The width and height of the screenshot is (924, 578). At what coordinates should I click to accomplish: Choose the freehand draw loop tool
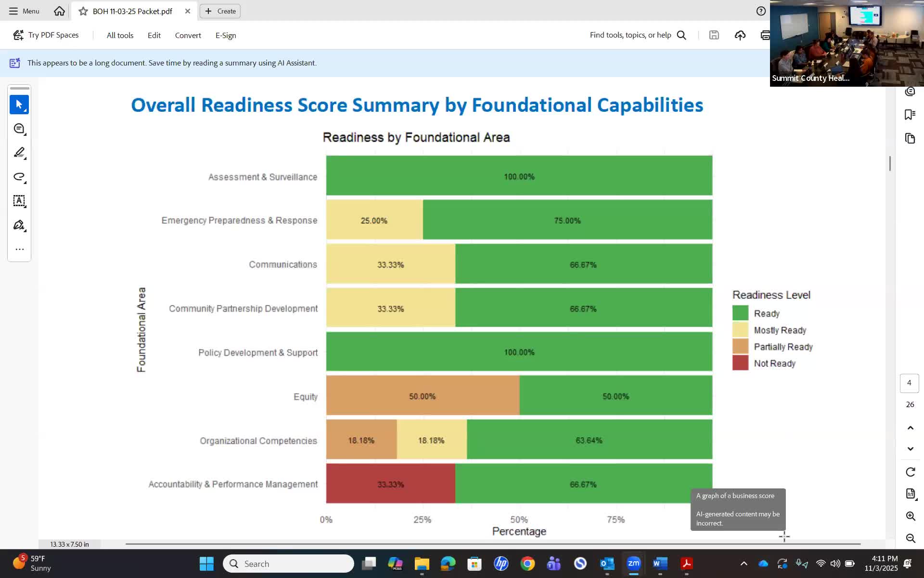coord(19,177)
